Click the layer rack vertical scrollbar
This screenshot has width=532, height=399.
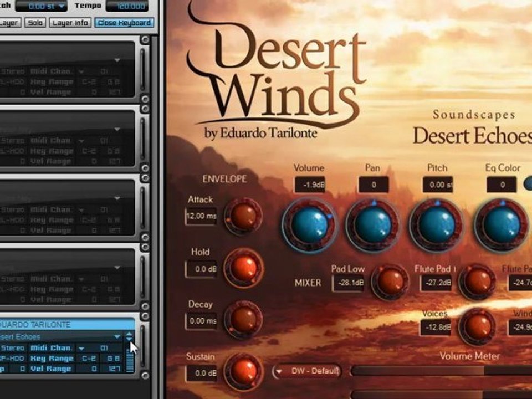point(155,217)
